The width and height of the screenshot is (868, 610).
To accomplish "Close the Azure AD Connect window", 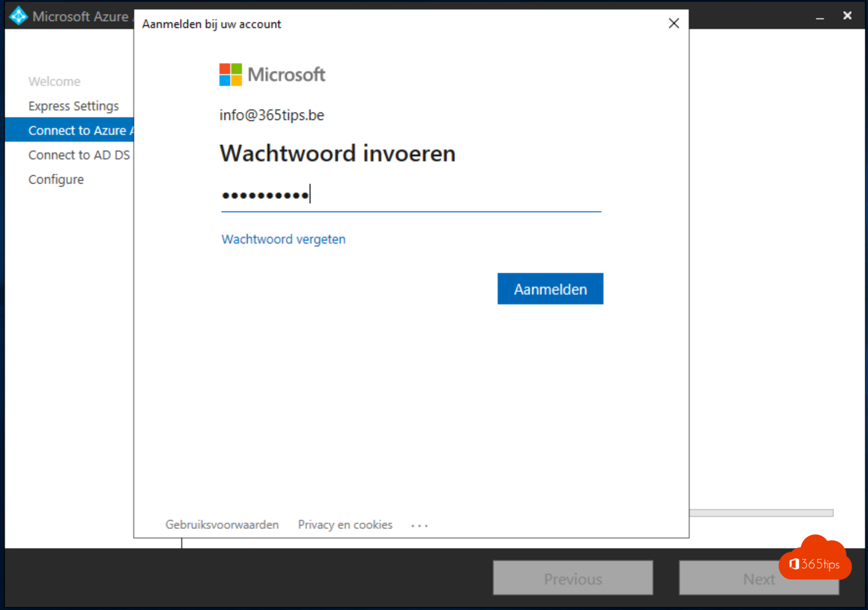I will click(847, 16).
